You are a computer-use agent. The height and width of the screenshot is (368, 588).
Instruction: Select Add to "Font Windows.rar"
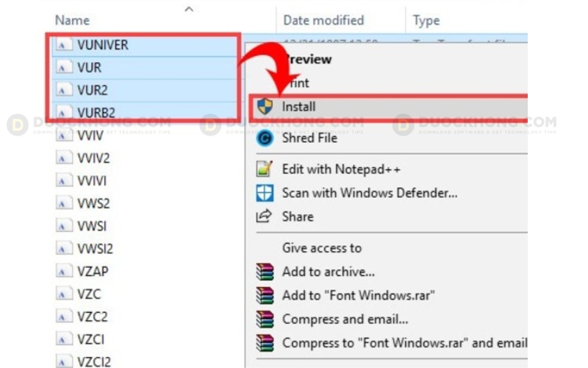pos(358,295)
